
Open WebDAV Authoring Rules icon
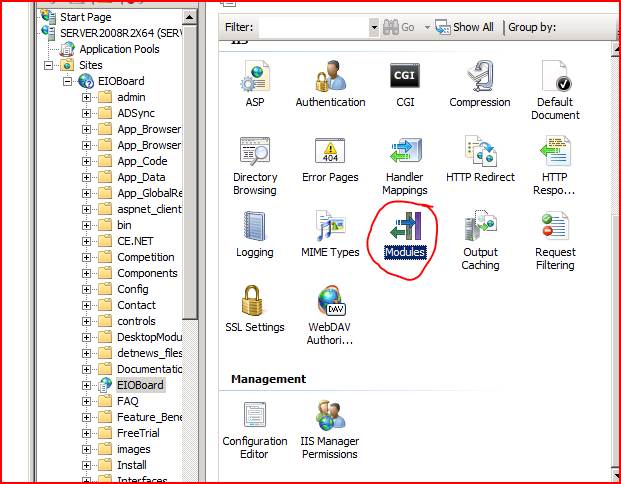tap(330, 315)
